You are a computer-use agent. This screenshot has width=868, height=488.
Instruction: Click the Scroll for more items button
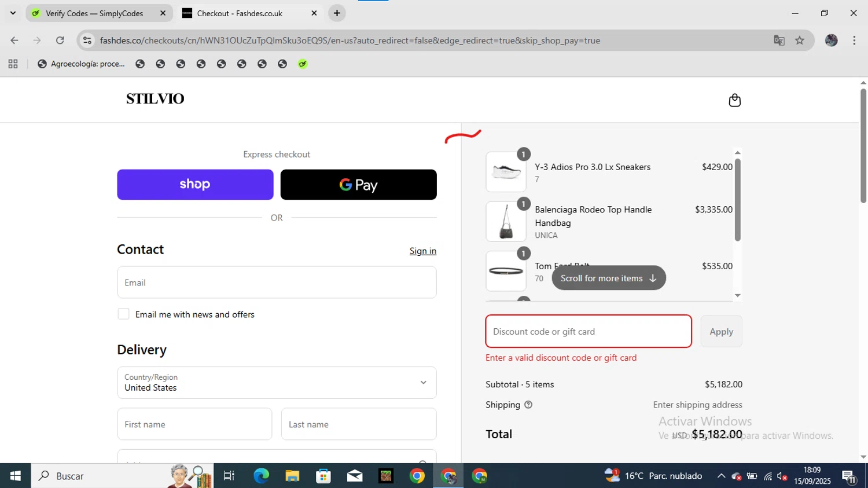609,278
